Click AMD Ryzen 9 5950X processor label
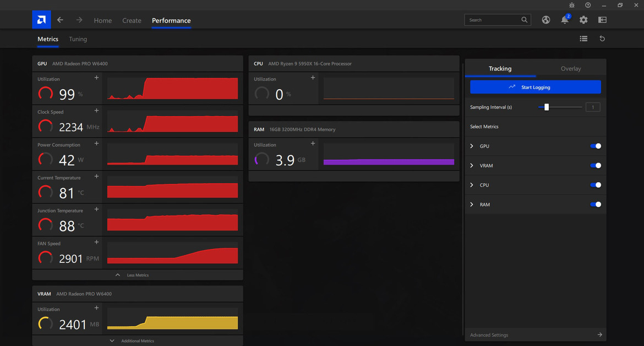 click(310, 64)
